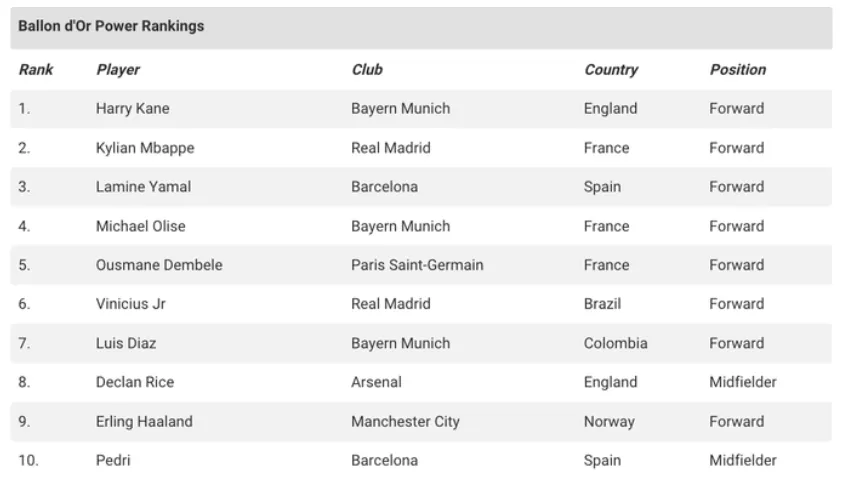
Task: Select Ousmane Dembele's name
Action: 159,265
